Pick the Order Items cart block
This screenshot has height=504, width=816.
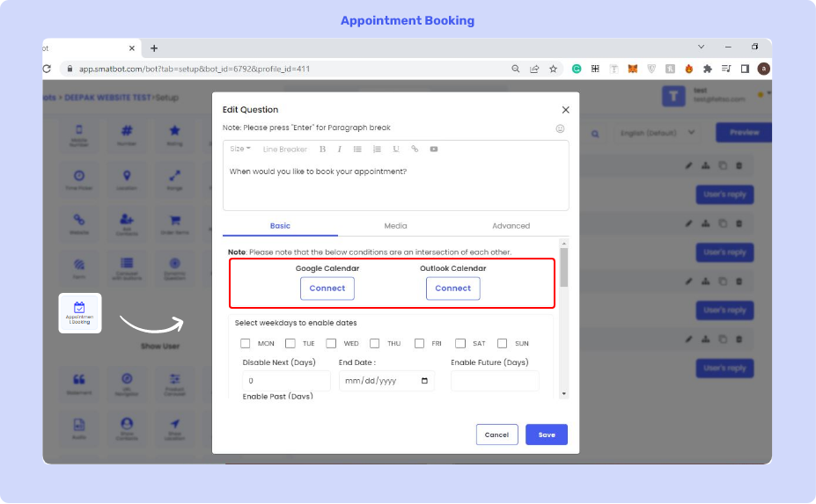point(175,224)
